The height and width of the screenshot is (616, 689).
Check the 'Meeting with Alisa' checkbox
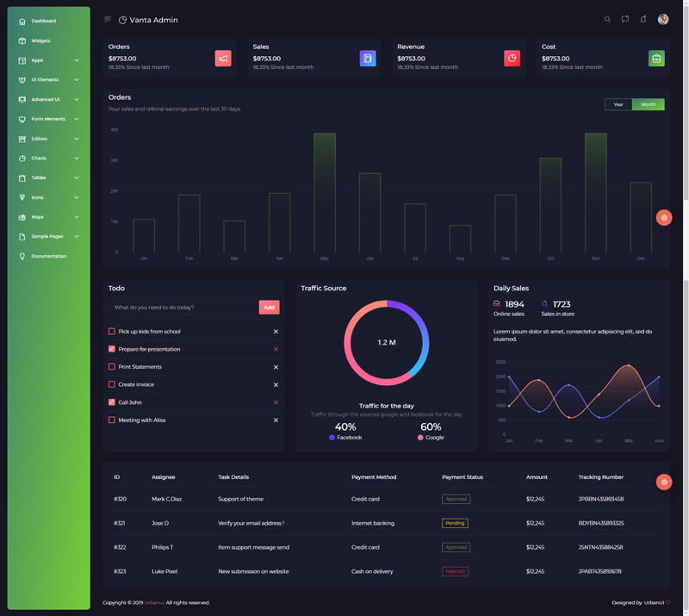point(112,420)
